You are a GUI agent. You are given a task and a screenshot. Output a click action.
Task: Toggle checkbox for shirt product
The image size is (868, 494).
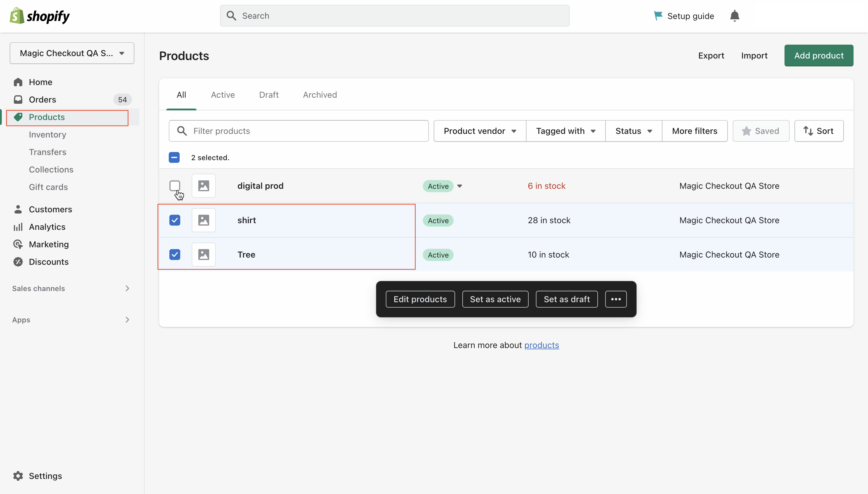(x=175, y=220)
